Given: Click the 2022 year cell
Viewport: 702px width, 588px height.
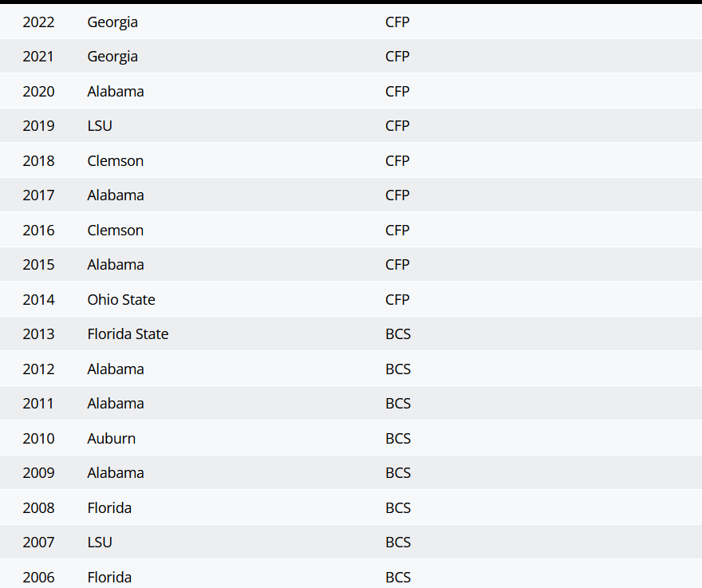Looking at the screenshot, I should pyautogui.click(x=38, y=22).
